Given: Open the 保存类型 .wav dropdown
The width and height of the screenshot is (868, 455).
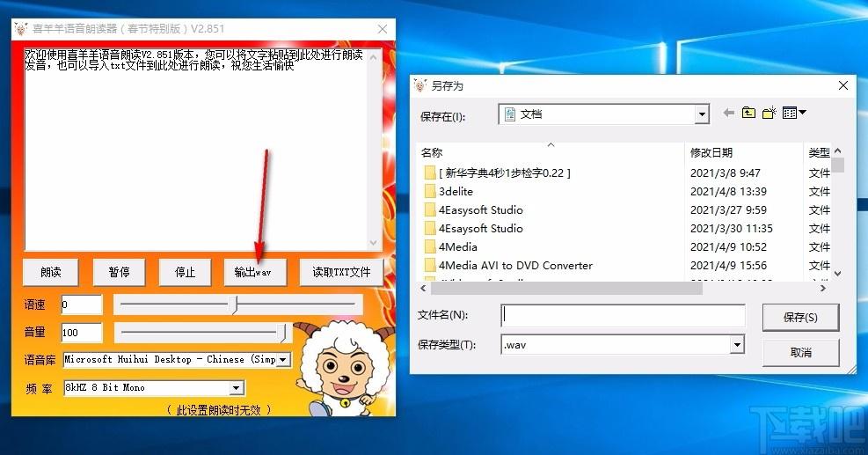Looking at the screenshot, I should [x=737, y=345].
